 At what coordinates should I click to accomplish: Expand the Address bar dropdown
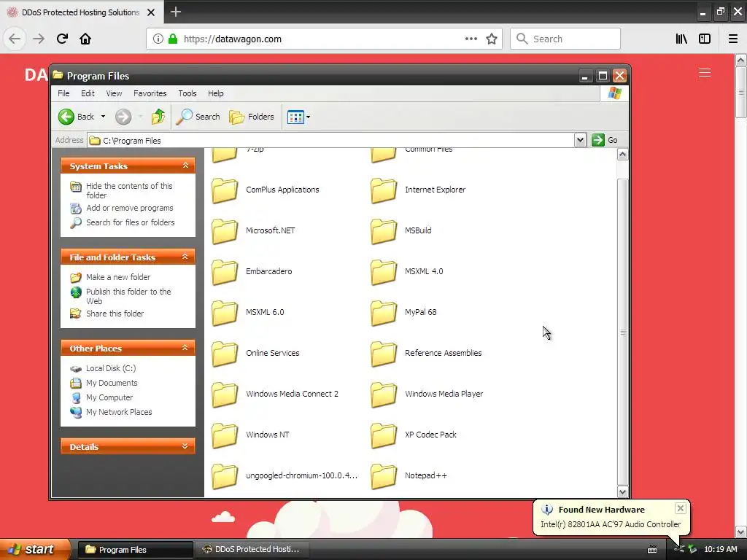coord(580,140)
